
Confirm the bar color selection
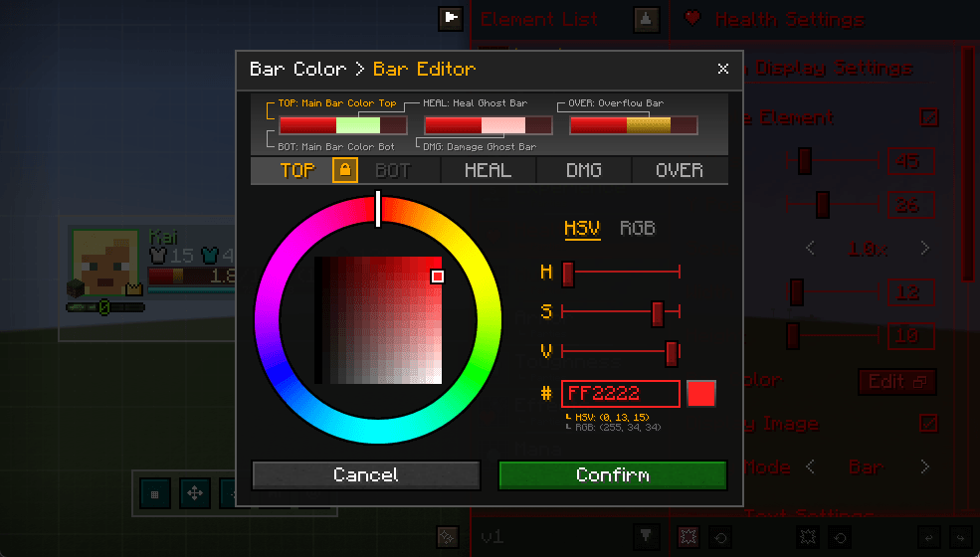pos(613,475)
